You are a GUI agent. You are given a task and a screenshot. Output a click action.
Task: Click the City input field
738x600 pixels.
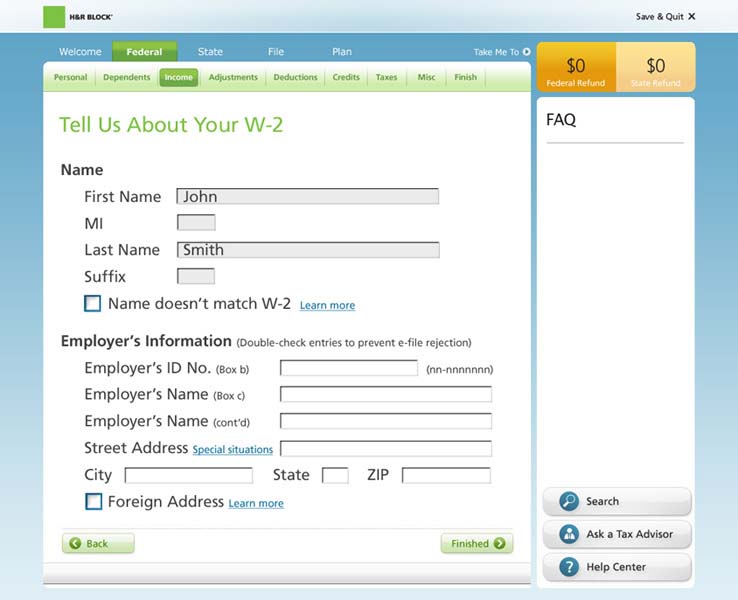[x=189, y=475]
